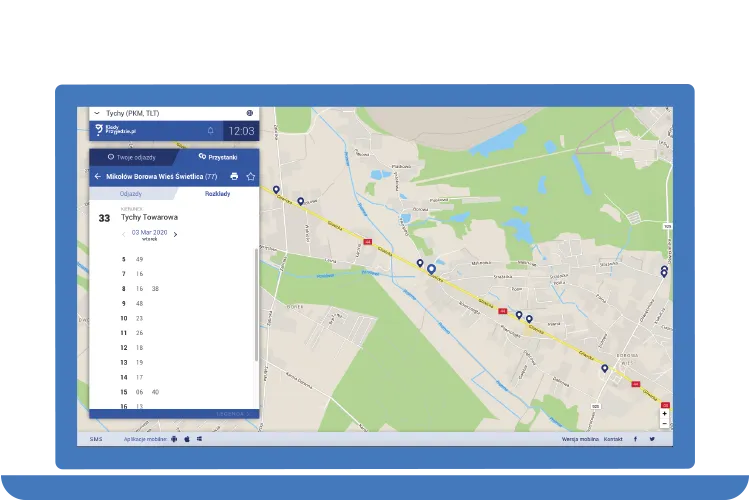Select the Odjazdy tab

click(131, 193)
